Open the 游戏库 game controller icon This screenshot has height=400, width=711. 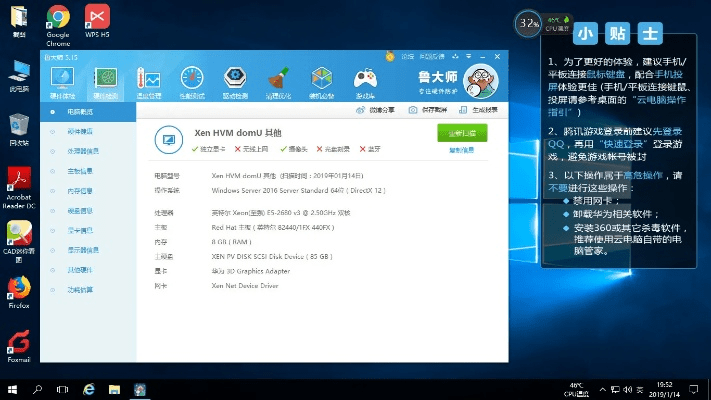point(367,79)
